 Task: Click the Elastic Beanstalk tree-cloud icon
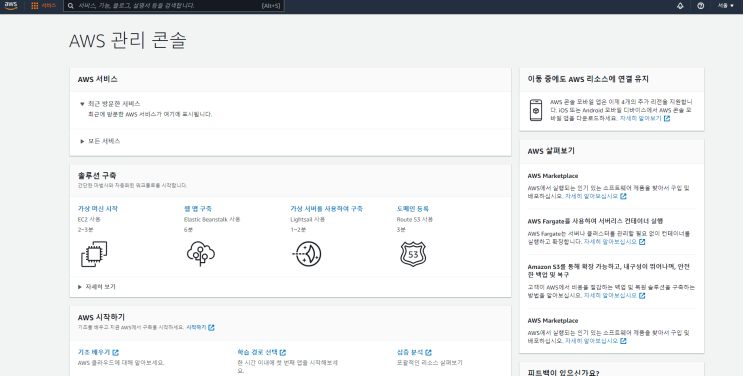pyautogui.click(x=200, y=253)
